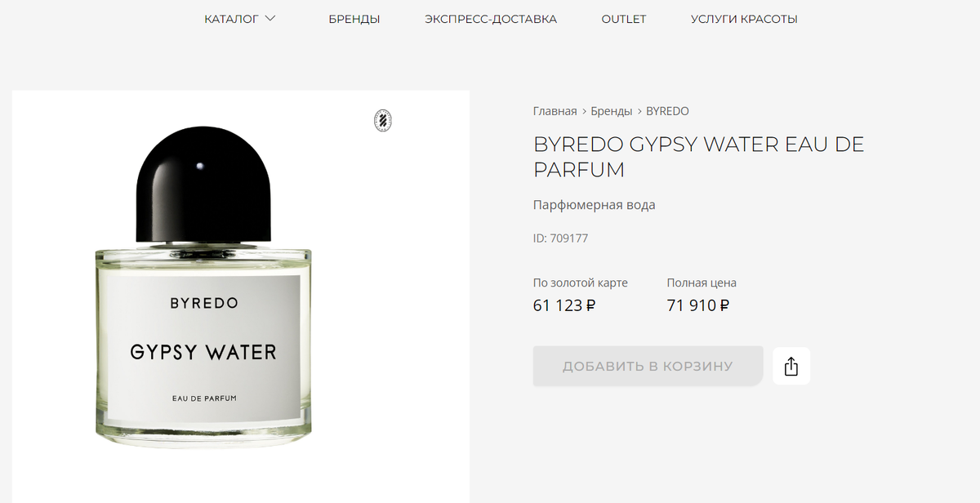
Task: Go to ЭКСПРЕСС-ДОСТАВКА section
Action: (x=491, y=19)
